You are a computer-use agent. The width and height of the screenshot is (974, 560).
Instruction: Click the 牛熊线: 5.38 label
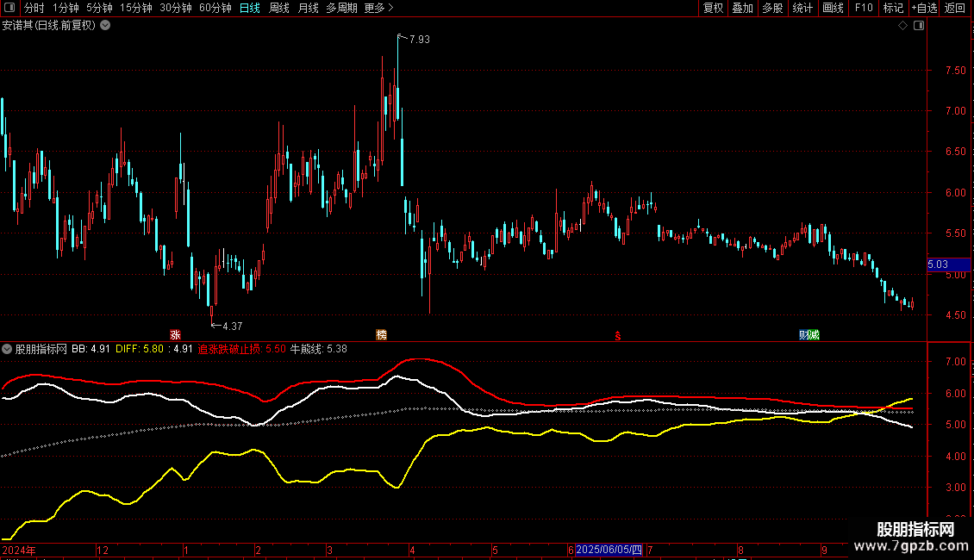[319, 349]
